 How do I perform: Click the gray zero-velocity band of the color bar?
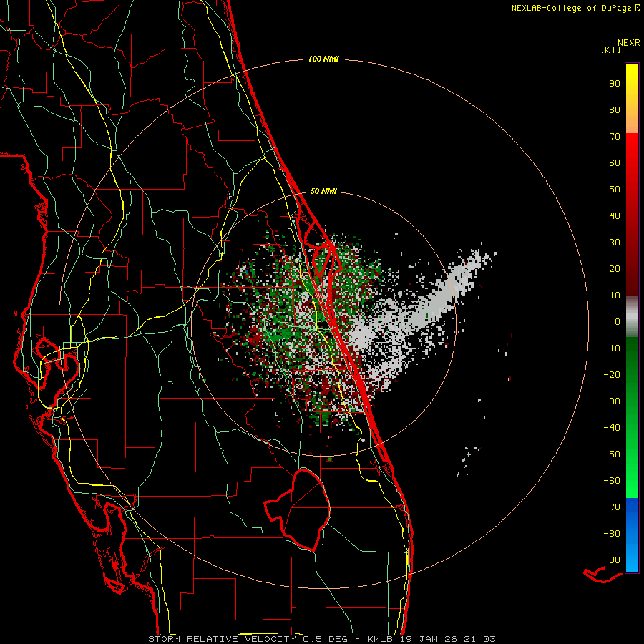pos(632,316)
